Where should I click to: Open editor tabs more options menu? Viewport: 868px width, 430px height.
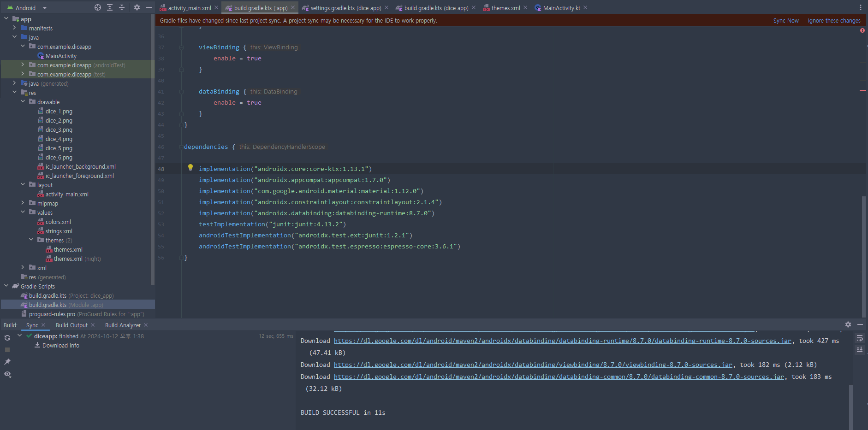click(861, 7)
